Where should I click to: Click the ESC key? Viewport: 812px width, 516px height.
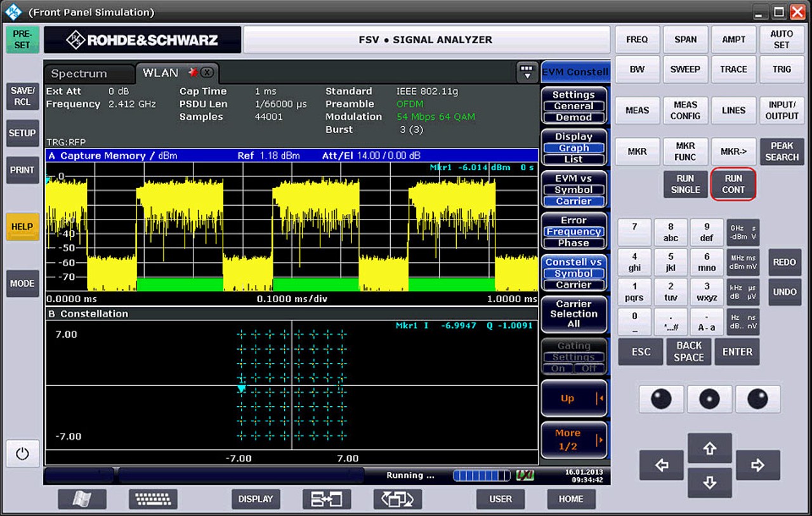(641, 352)
